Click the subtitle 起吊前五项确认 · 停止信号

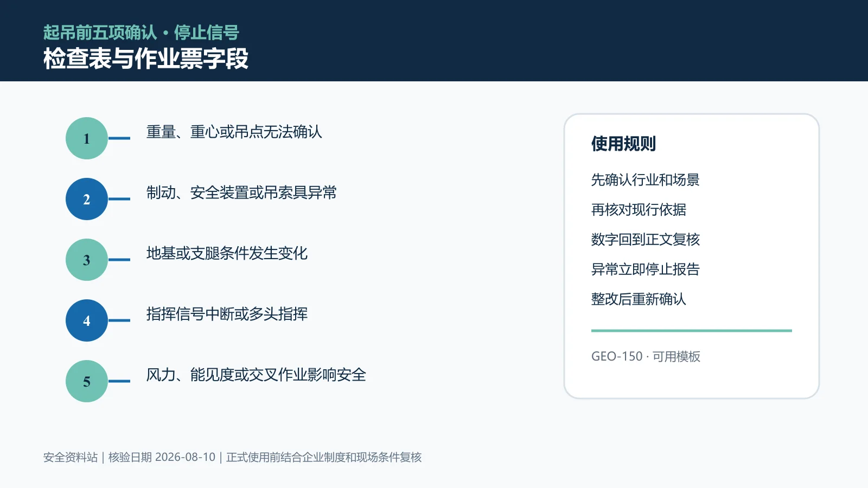point(141,33)
